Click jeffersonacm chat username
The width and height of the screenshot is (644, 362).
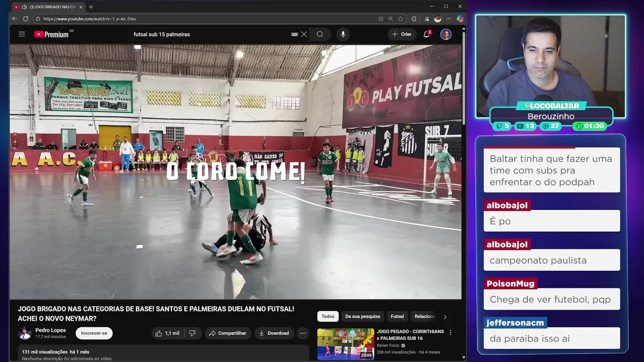click(x=515, y=323)
